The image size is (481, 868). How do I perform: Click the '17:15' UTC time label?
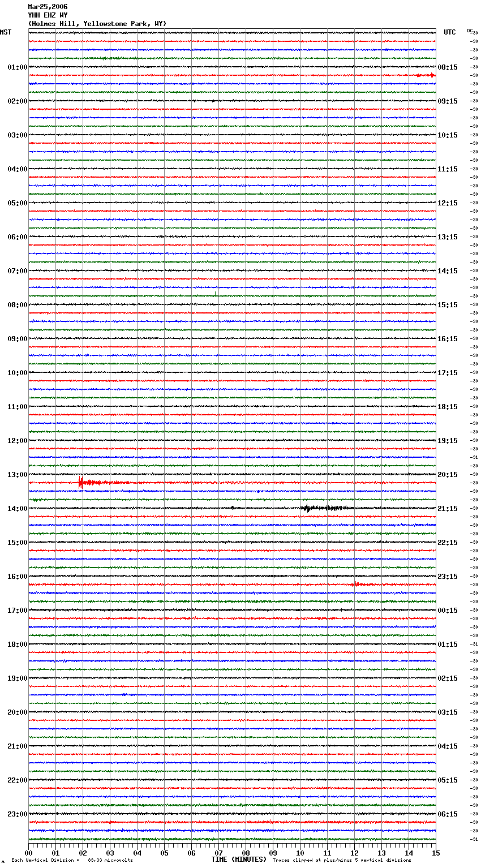448,373
